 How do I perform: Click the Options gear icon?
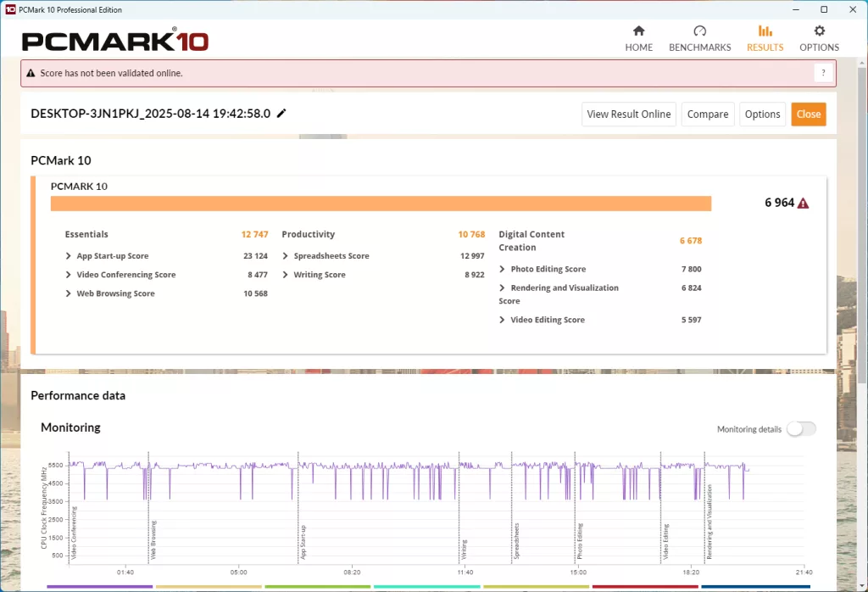pos(819,31)
